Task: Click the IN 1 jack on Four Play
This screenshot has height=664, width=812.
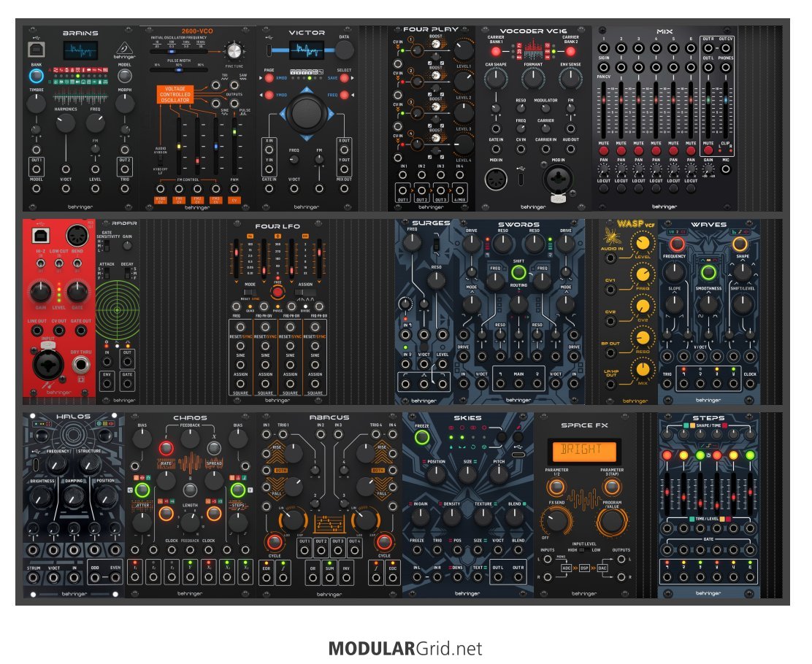Action: pyautogui.click(x=403, y=175)
